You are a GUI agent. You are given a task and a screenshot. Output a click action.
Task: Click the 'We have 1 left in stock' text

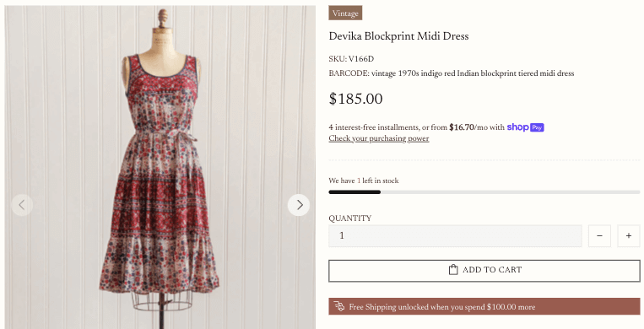point(364,181)
